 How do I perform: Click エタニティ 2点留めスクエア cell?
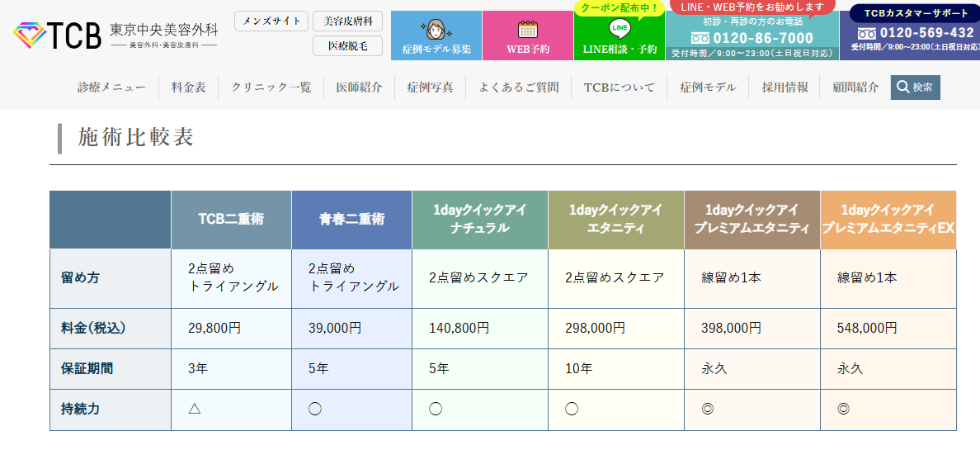click(x=615, y=277)
